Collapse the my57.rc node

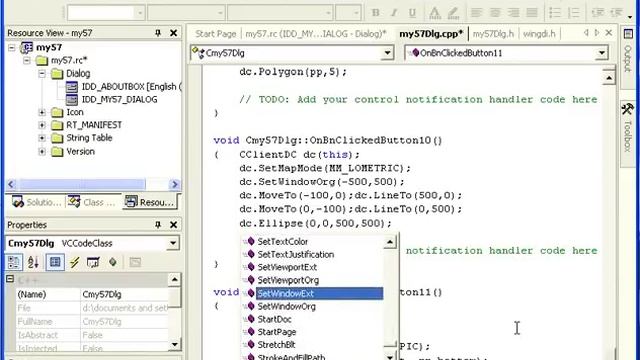[x=27, y=60]
